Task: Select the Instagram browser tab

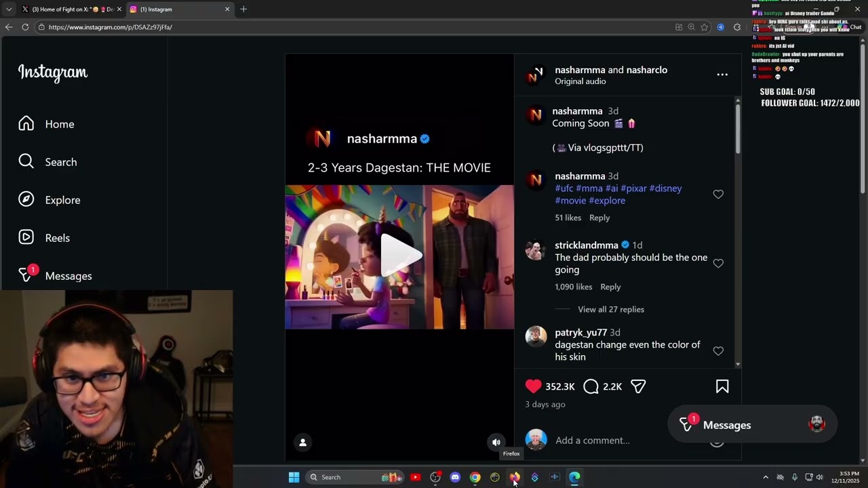Action: 180,9
